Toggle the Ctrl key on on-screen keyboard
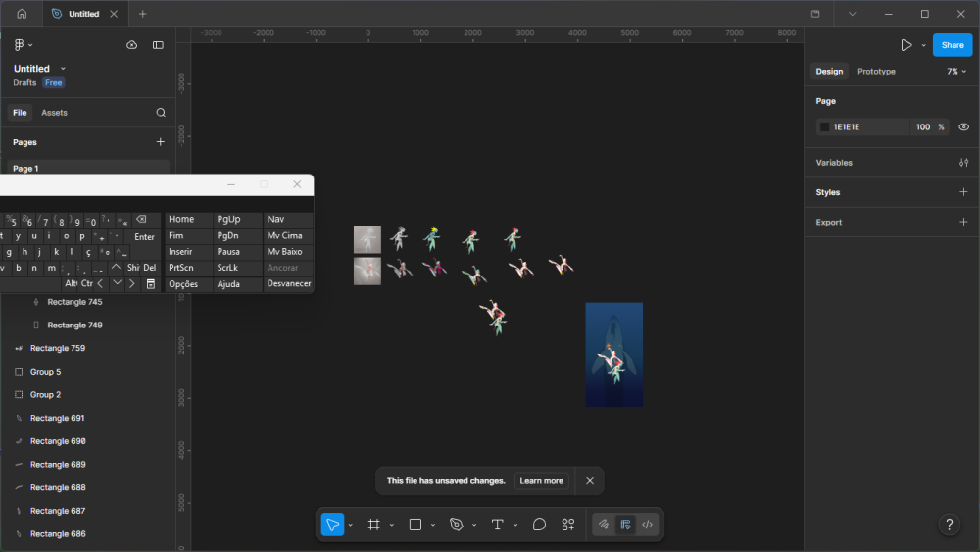 pyautogui.click(x=86, y=283)
